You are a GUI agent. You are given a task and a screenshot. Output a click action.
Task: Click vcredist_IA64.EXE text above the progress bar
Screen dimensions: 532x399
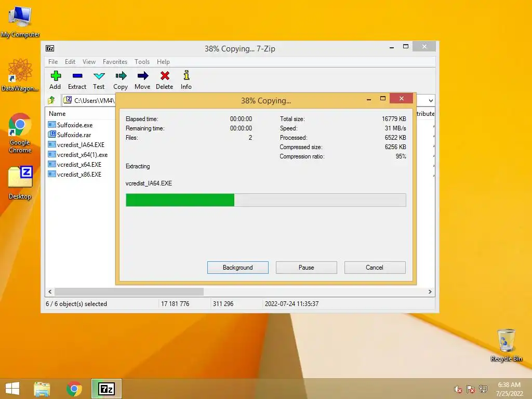[149, 183]
